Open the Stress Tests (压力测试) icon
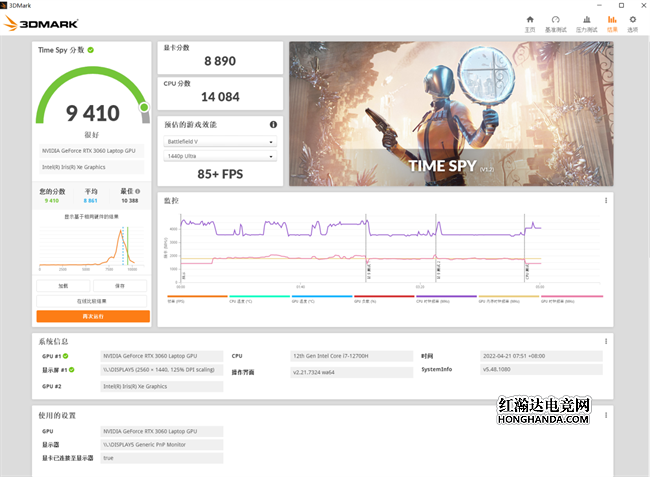The height and width of the screenshot is (477, 650). click(x=585, y=23)
